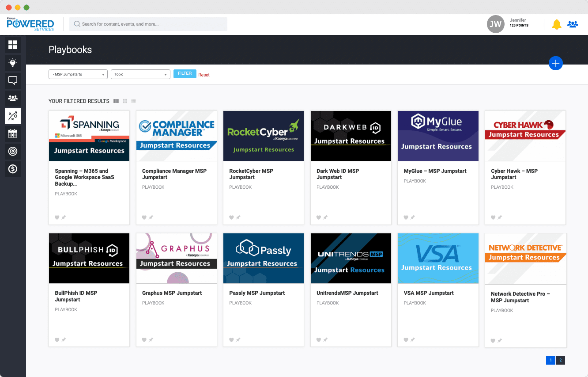Open Compliance Manager MSP Jumpstart title

point(174,174)
